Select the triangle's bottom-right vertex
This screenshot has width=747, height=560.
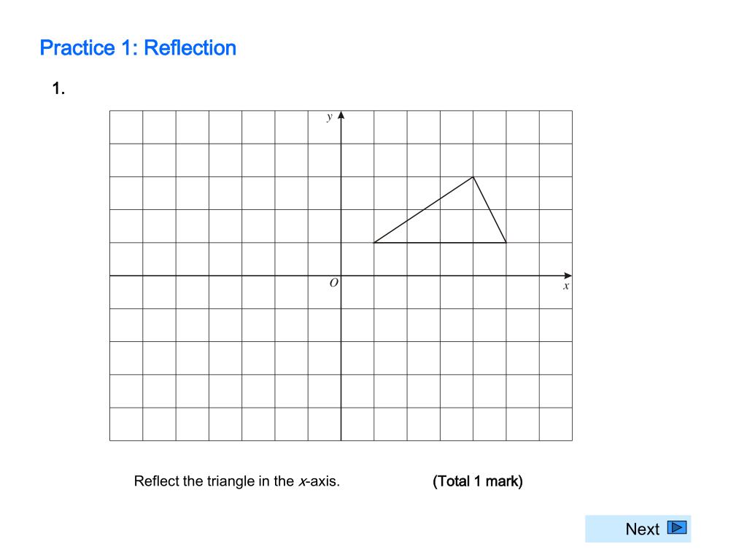pyautogui.click(x=506, y=242)
